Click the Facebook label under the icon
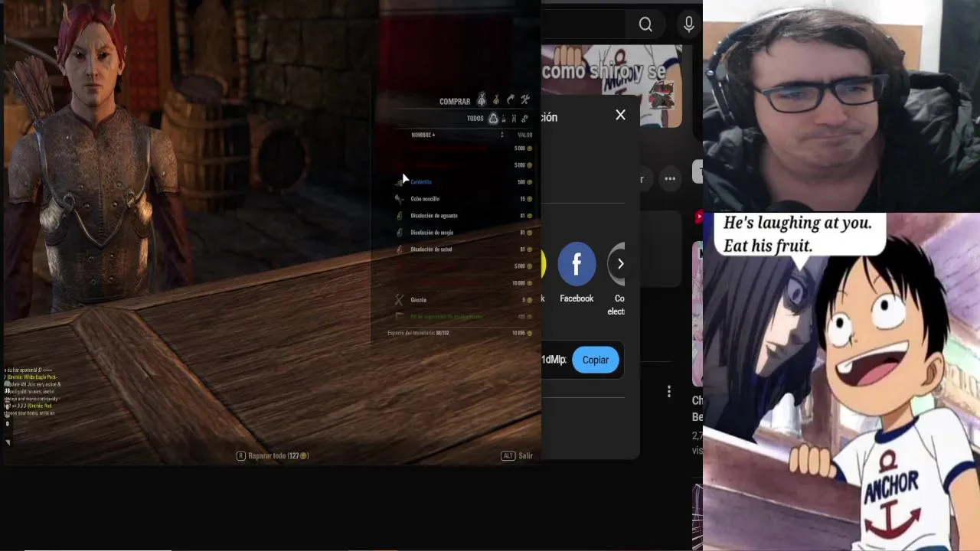980x551 pixels. tap(577, 298)
